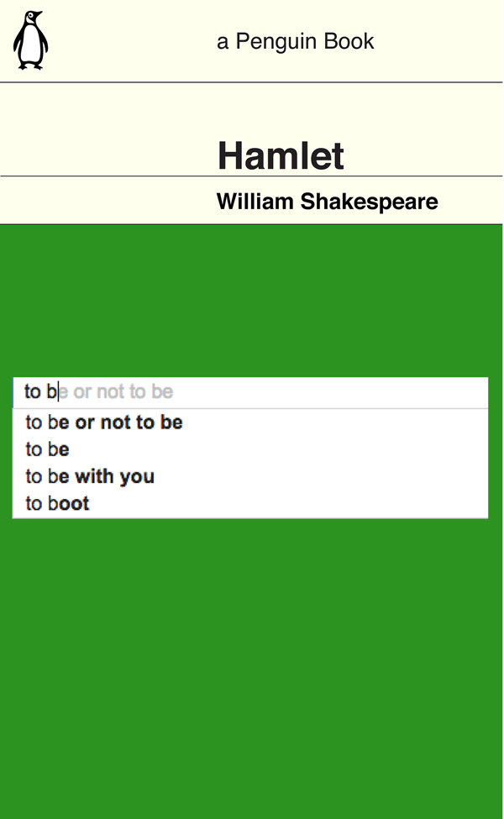The height and width of the screenshot is (819, 504).
Task: Click the word 'Shakespeare' in the author name
Action: 369,202
